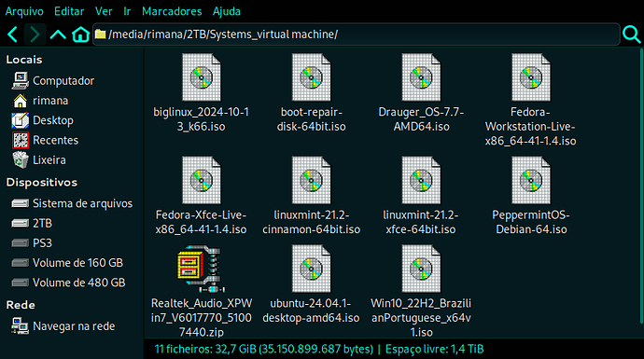Image resolution: width=644 pixels, height=359 pixels.
Task: Select the Fedora-Workstation-Live iso disc icon
Action: [531, 77]
